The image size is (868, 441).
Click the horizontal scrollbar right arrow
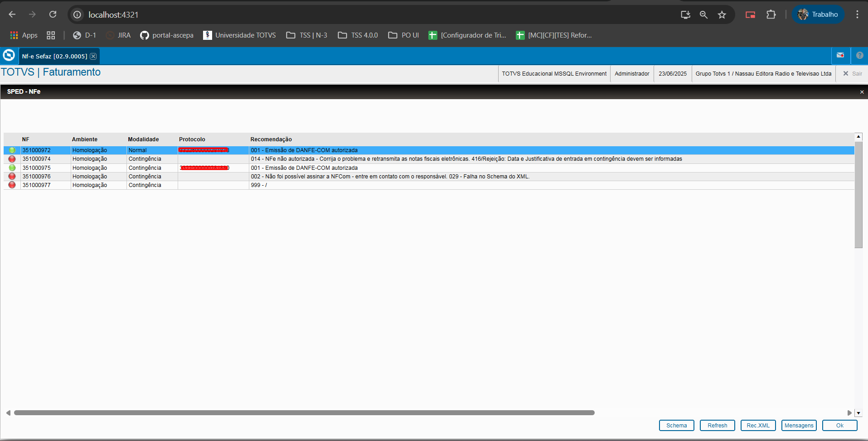pyautogui.click(x=849, y=413)
